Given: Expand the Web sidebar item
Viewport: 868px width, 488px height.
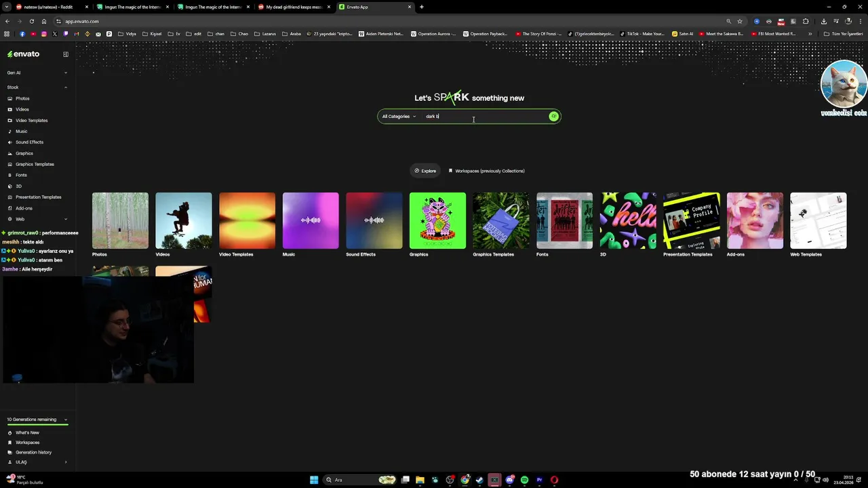Looking at the screenshot, I should (37, 219).
